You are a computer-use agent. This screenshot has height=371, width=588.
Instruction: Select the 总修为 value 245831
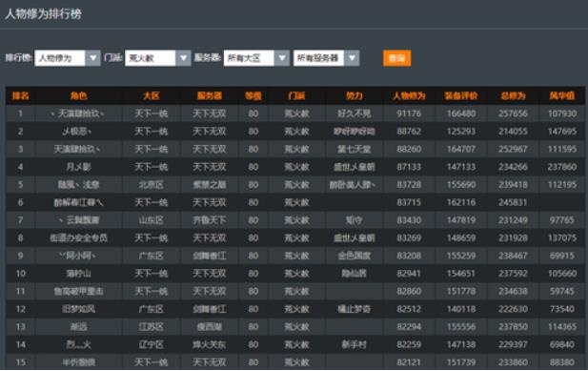coord(513,202)
